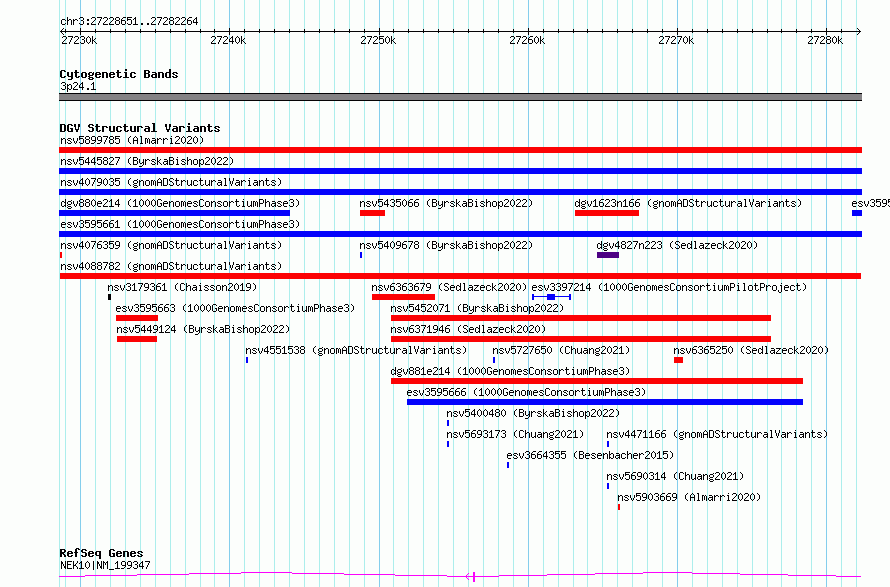
Task: Click the red bar of nsv5435066
Action: (x=372, y=213)
